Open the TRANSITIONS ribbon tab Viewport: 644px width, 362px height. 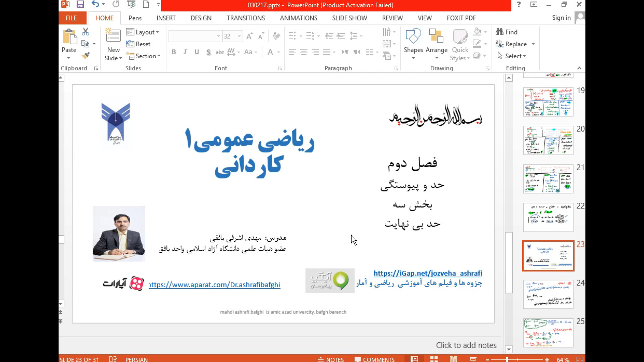(246, 18)
